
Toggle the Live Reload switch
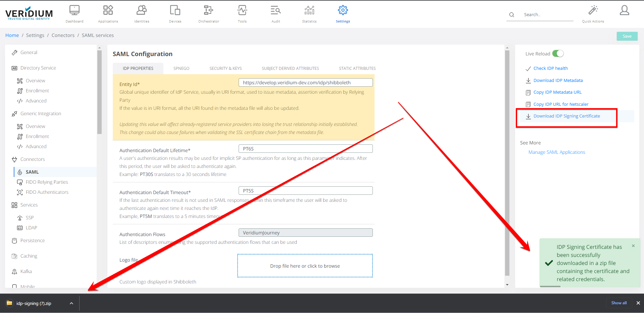558,54
